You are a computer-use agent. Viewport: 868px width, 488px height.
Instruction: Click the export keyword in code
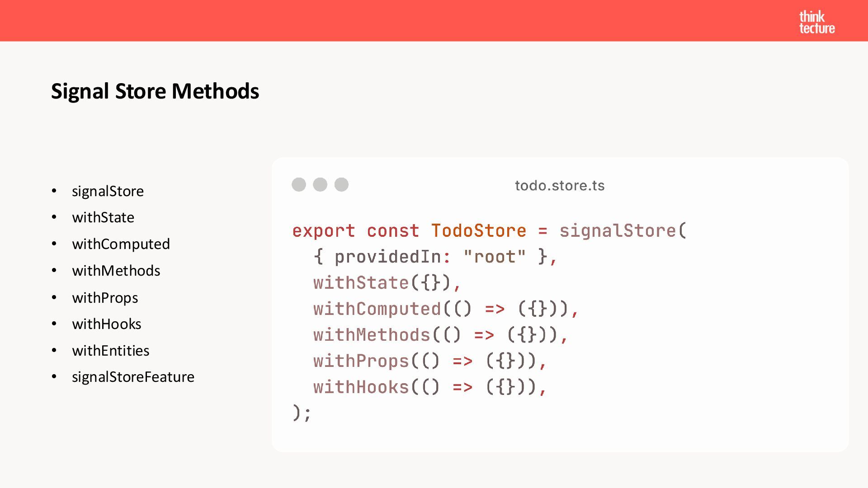pos(323,231)
